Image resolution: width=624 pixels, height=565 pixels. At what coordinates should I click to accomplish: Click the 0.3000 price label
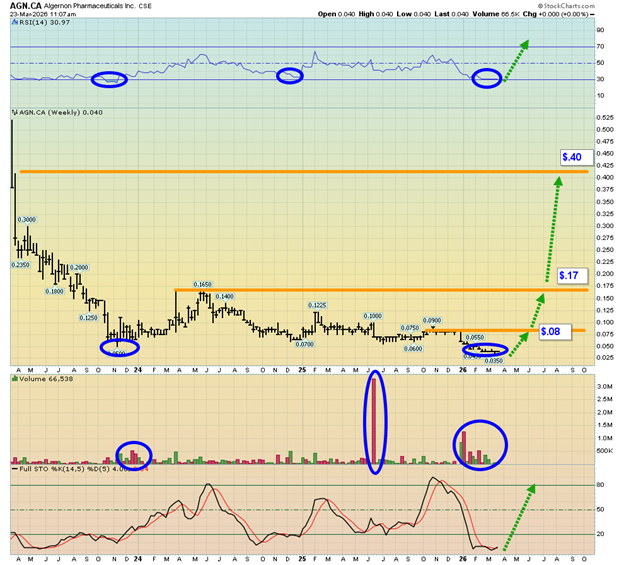click(27, 218)
